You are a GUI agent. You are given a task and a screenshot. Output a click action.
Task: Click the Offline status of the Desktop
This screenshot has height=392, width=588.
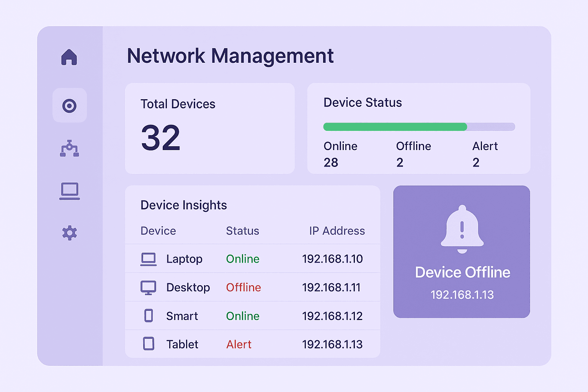click(243, 287)
